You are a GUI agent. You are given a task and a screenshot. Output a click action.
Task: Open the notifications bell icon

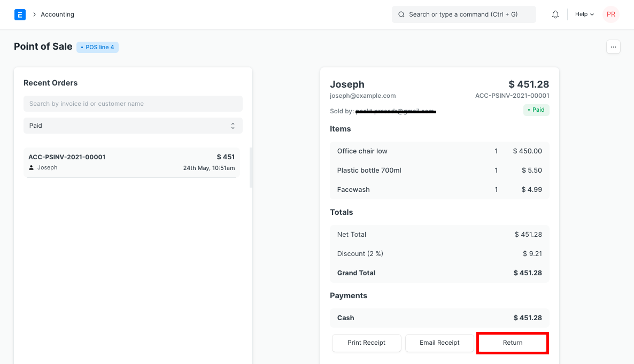[x=555, y=14]
